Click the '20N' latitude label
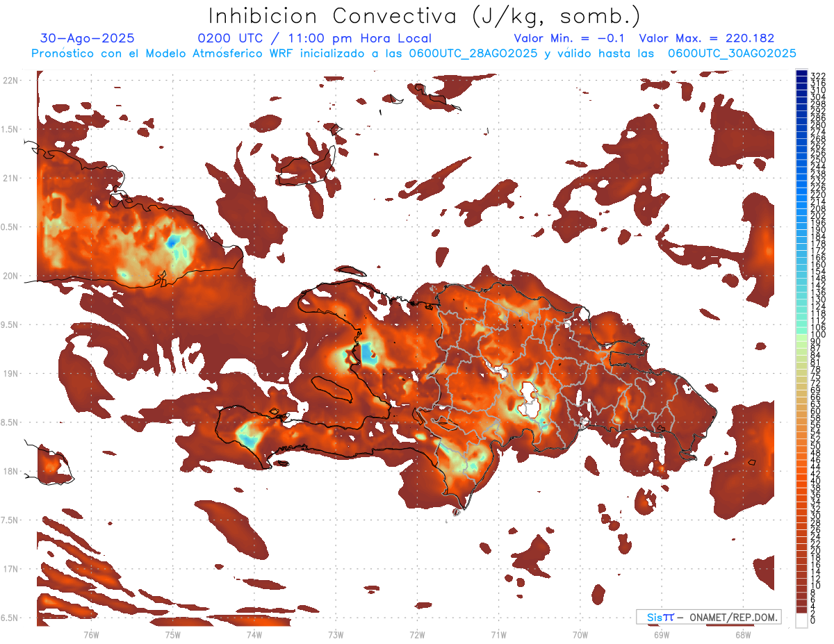Image resolution: width=834 pixels, height=644 pixels. click(x=10, y=276)
